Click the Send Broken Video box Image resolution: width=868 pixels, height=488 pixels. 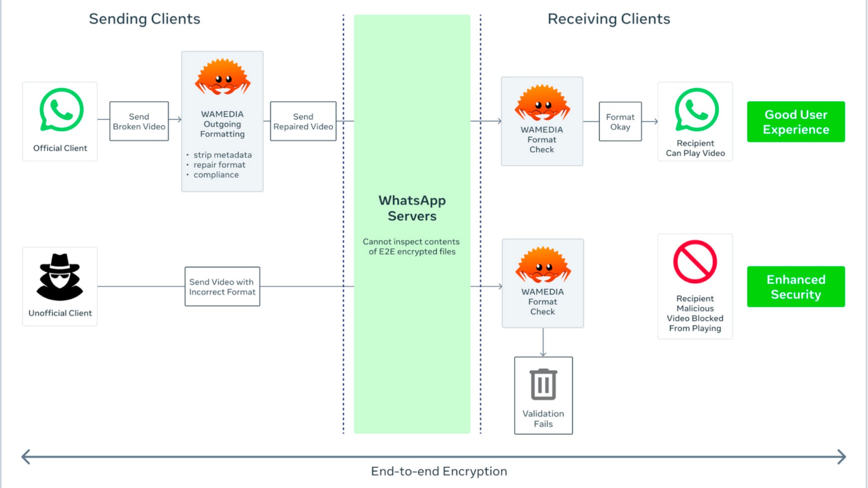coord(139,122)
